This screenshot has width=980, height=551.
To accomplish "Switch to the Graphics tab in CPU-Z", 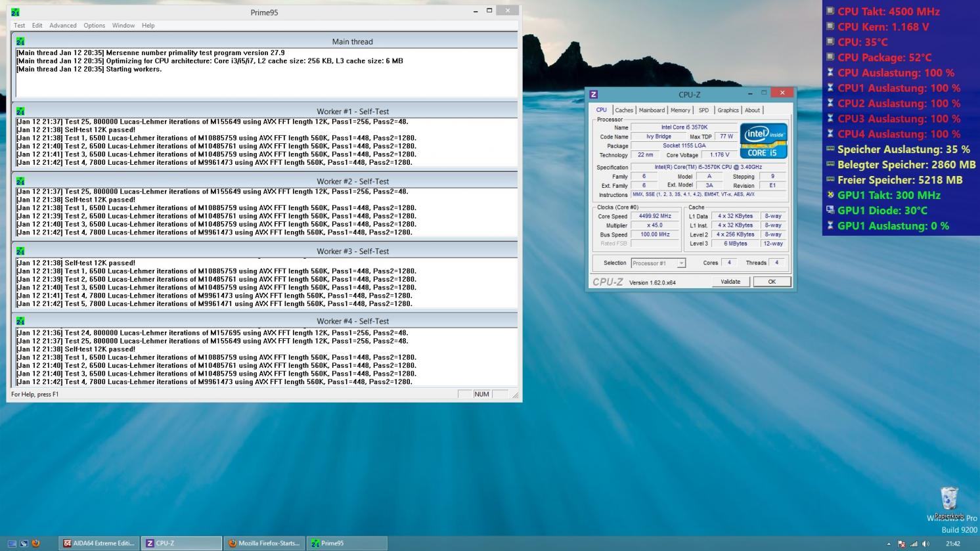I will coord(728,110).
